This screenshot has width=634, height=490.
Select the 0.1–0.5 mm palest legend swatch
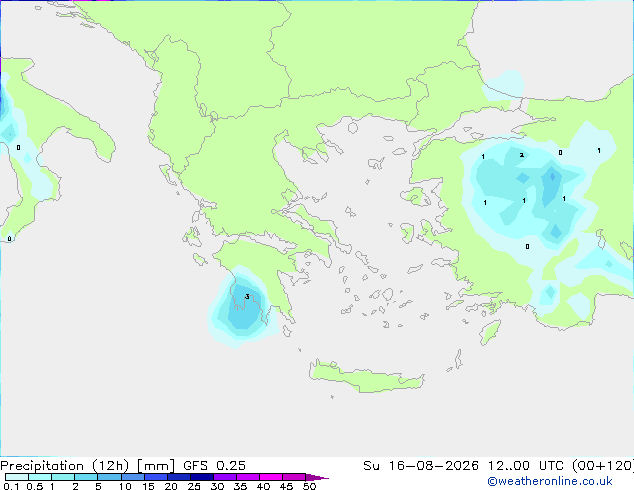click(x=17, y=477)
